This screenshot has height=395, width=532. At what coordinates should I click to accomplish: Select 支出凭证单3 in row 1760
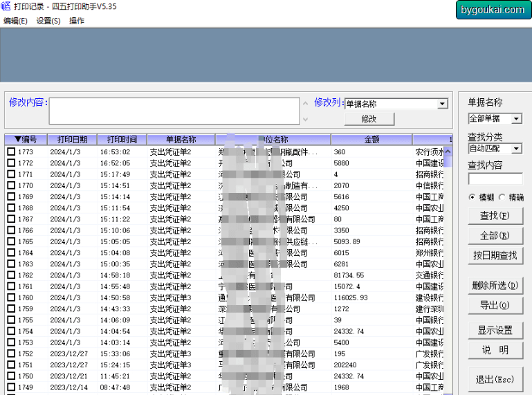pyautogui.click(x=171, y=297)
